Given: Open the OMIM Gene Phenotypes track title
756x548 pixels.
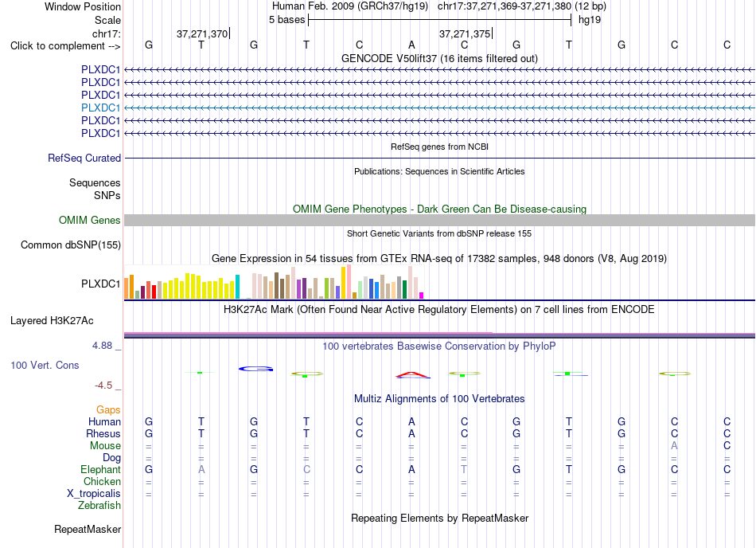Looking at the screenshot, I should tap(439, 209).
